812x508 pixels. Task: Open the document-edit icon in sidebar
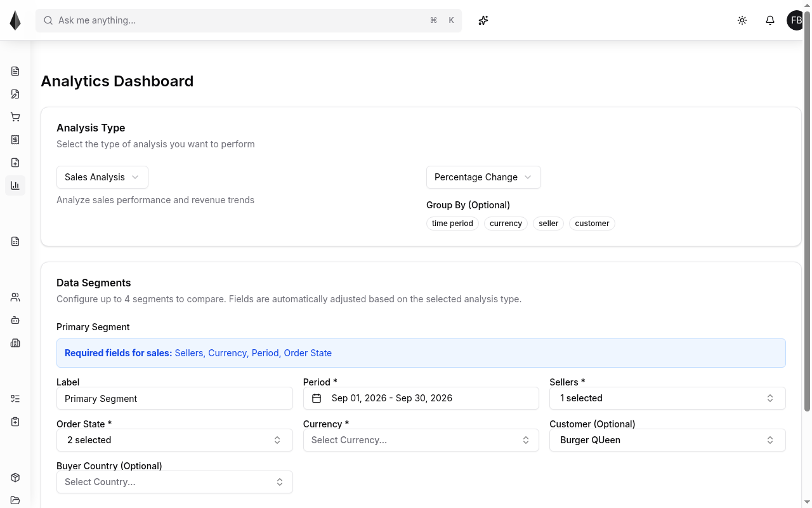(x=15, y=94)
